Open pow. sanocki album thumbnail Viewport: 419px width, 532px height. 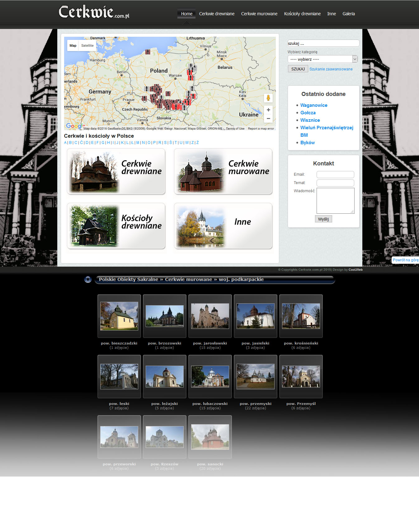pyautogui.click(x=210, y=437)
